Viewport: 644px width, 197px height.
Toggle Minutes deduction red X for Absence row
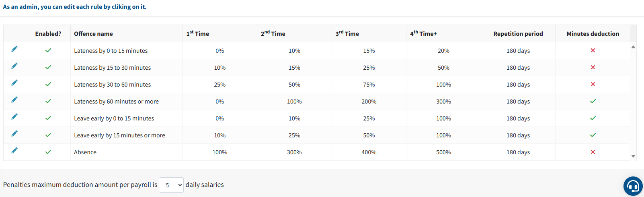click(593, 152)
